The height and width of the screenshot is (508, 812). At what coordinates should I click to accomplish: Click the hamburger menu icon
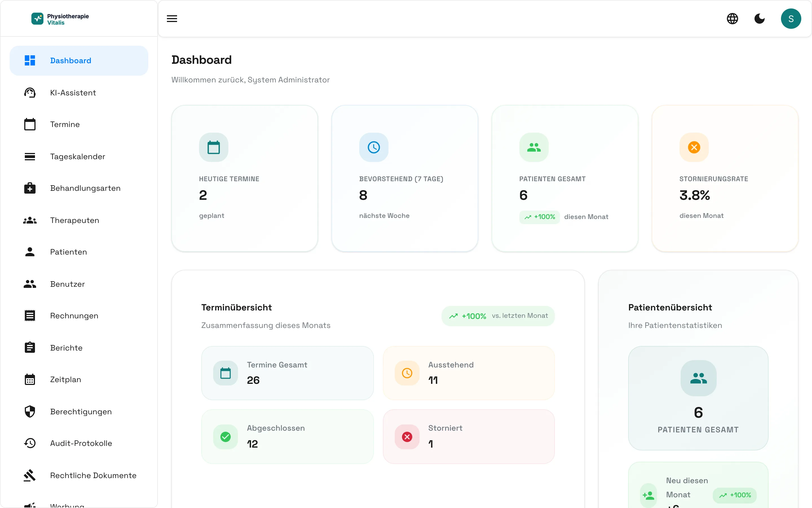[172, 18]
